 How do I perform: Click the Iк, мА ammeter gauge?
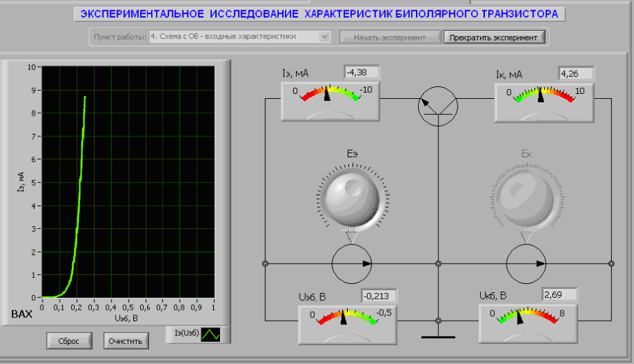coord(543,100)
